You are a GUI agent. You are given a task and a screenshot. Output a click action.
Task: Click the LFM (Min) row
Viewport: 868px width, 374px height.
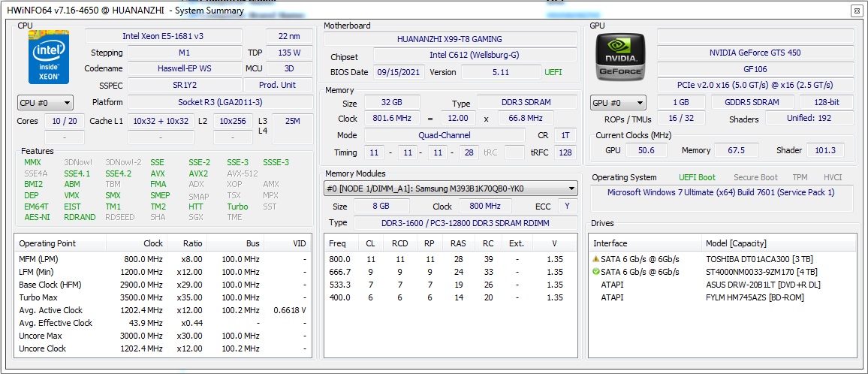[162, 272]
